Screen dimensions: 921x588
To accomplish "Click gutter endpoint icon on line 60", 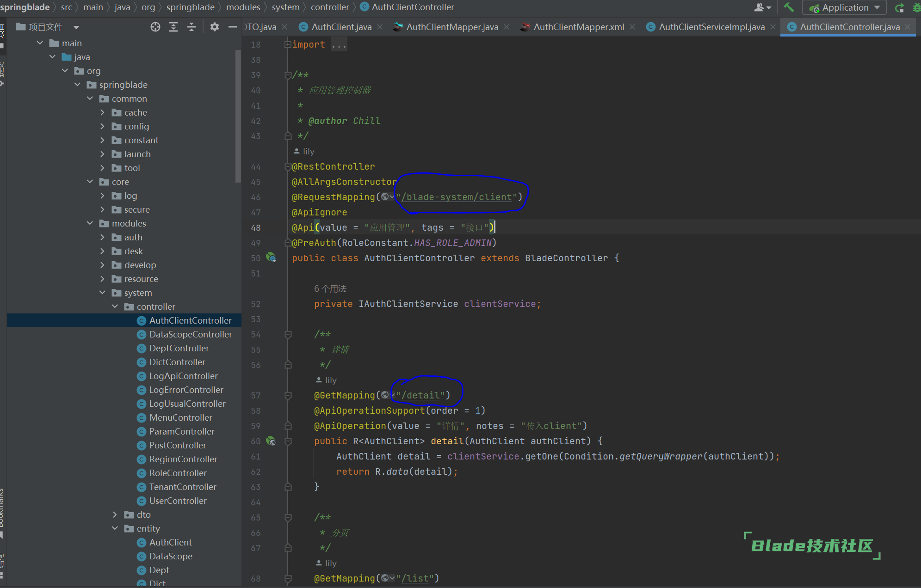I will click(x=271, y=441).
